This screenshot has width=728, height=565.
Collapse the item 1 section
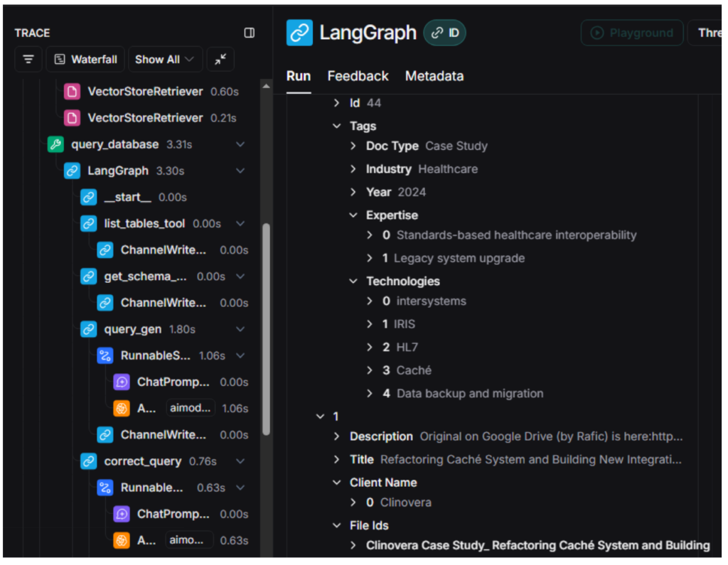click(320, 416)
